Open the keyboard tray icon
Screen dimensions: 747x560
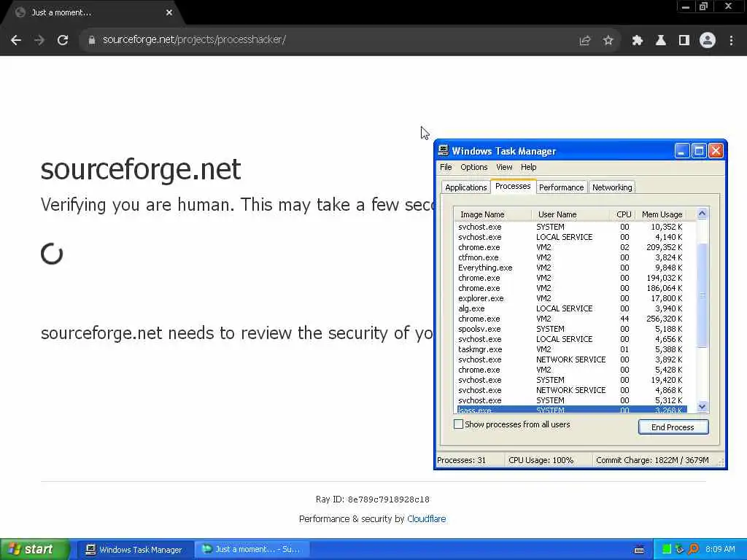coord(639,550)
